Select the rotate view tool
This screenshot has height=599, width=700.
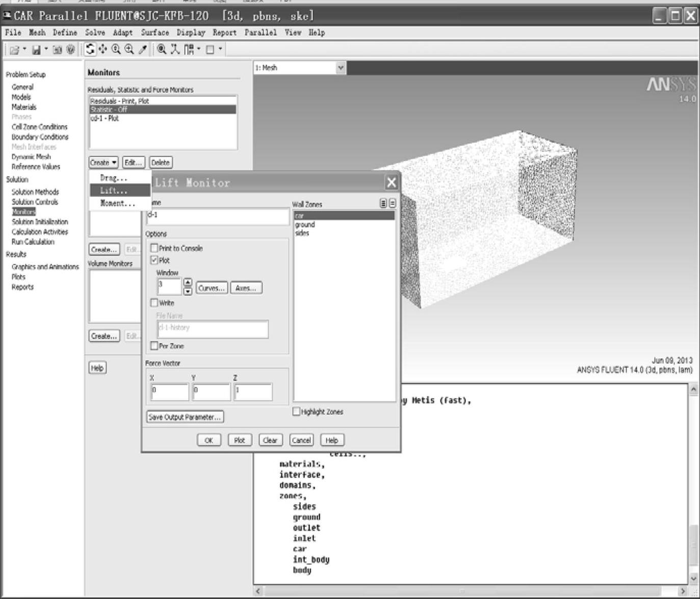(x=90, y=49)
